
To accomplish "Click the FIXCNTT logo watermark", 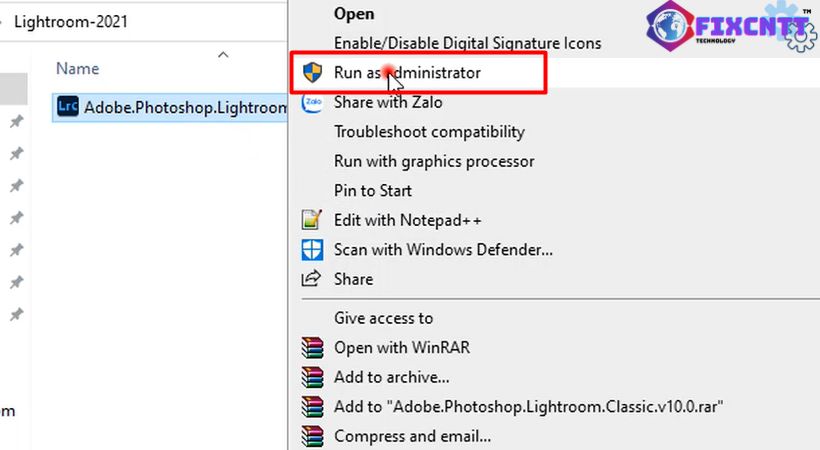I will [x=731, y=25].
